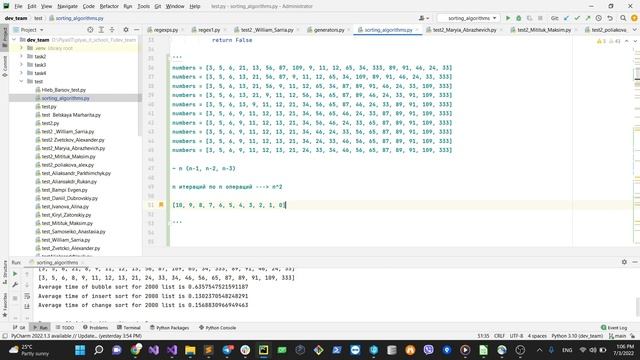Select Hleb_Barsov_test.py in project tree
The image size is (640, 360).
click(64, 90)
